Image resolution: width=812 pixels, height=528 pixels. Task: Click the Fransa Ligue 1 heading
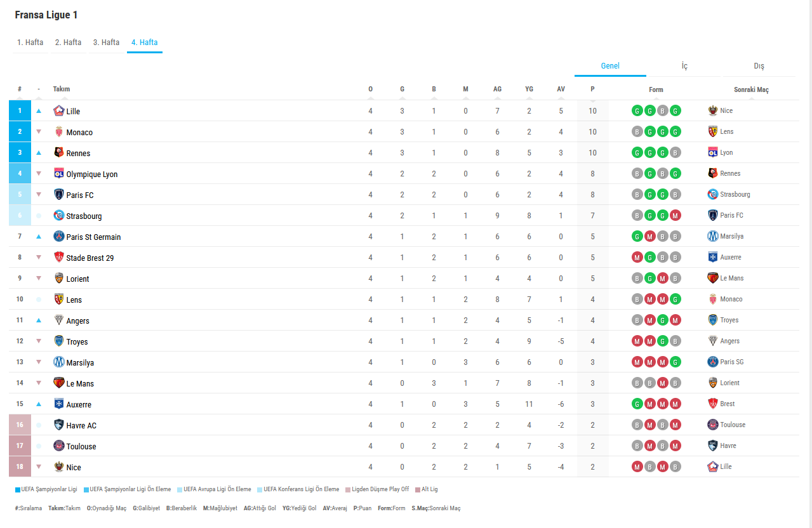[46, 15]
